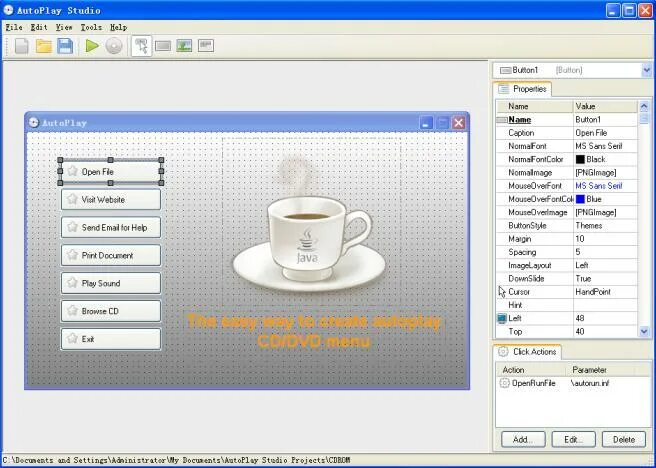
Task: Click the star icon on Open File button
Action: 72,171
